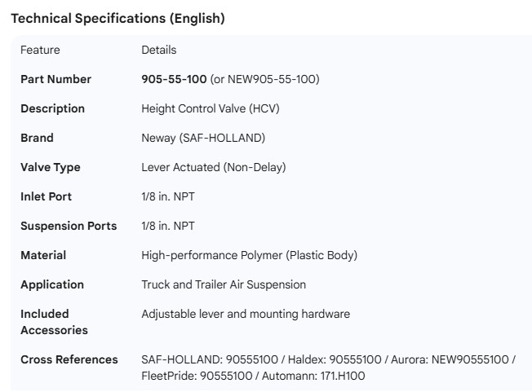Click the Suspension Ports 1/8 in. NPT value
Screen dimensions: 532x392
[x=168, y=226]
